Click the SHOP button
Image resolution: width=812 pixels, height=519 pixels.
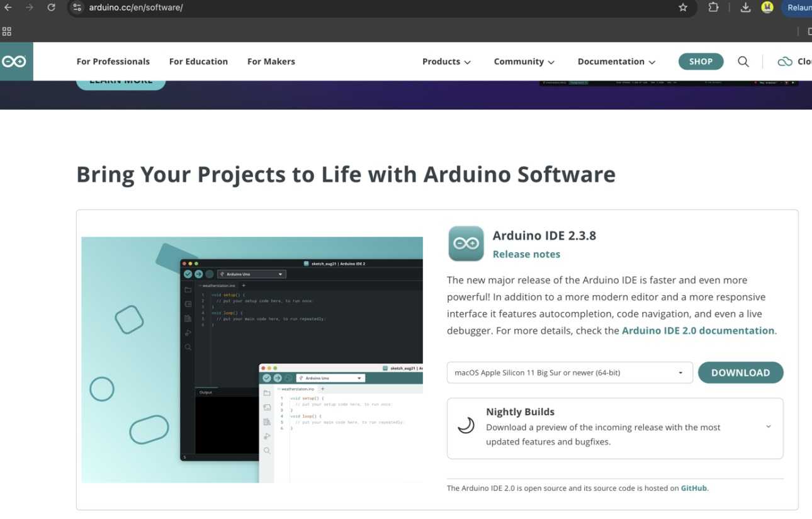[x=701, y=62]
